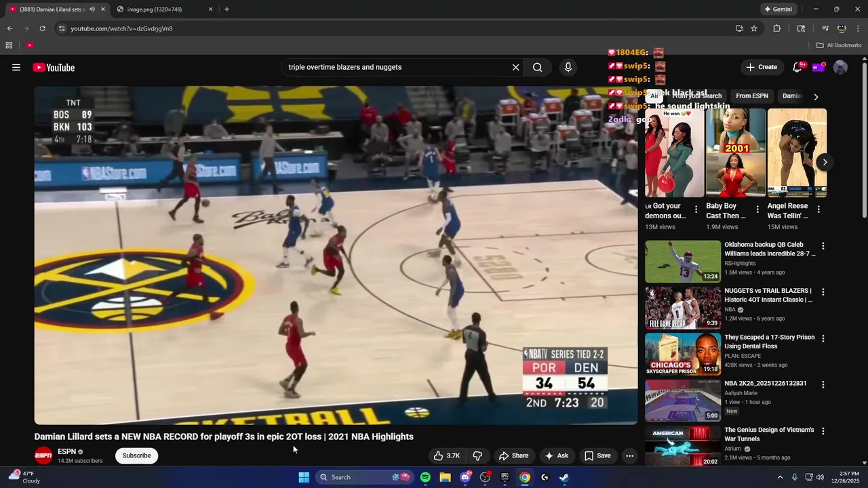Open the YouTube guide hamburger menu

[16, 67]
